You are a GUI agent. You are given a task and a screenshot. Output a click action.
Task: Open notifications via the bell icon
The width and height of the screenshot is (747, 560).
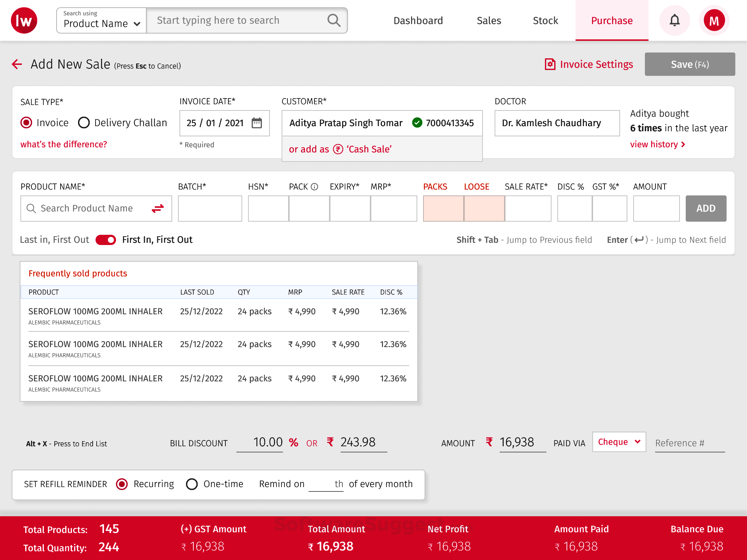[674, 20]
